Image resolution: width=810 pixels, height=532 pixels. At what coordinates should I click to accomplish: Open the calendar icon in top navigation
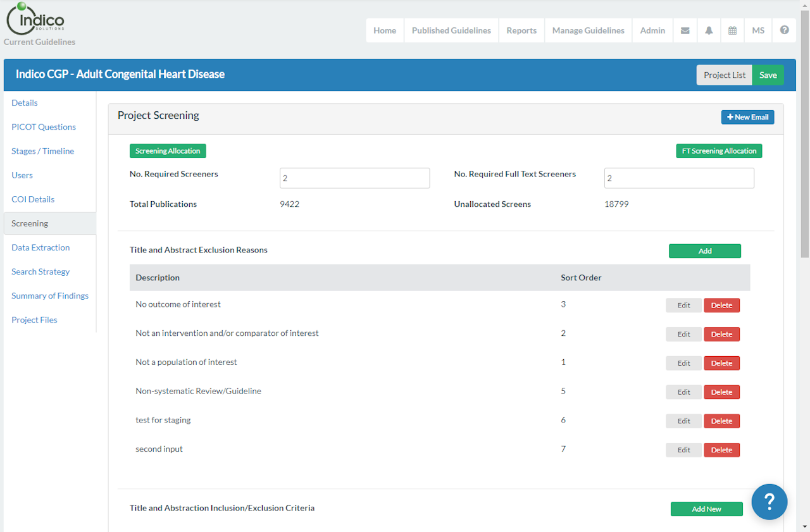coord(732,30)
